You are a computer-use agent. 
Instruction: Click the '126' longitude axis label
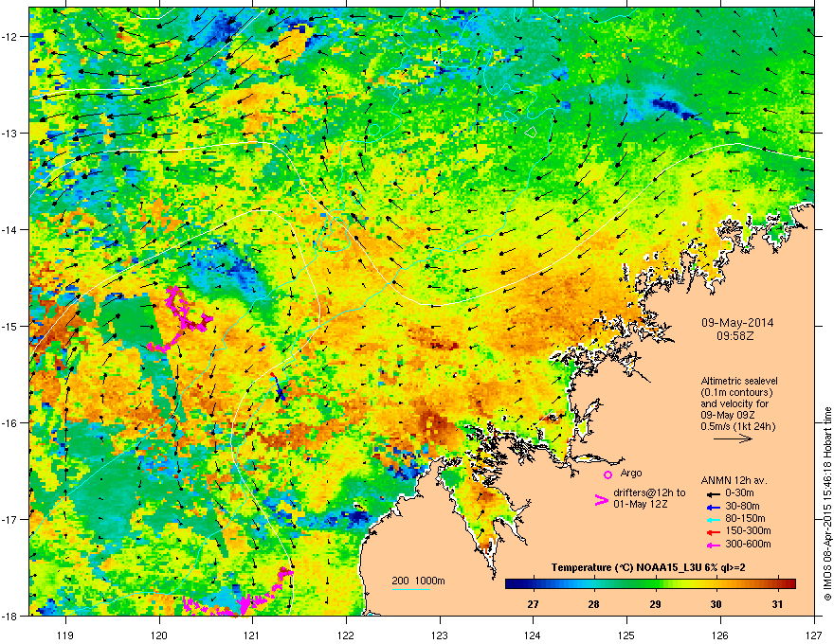click(x=720, y=635)
